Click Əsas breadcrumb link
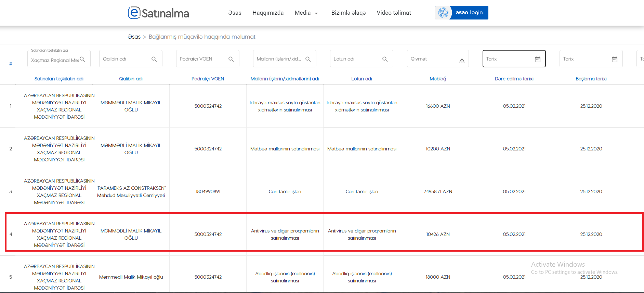The image size is (644, 293). point(134,37)
